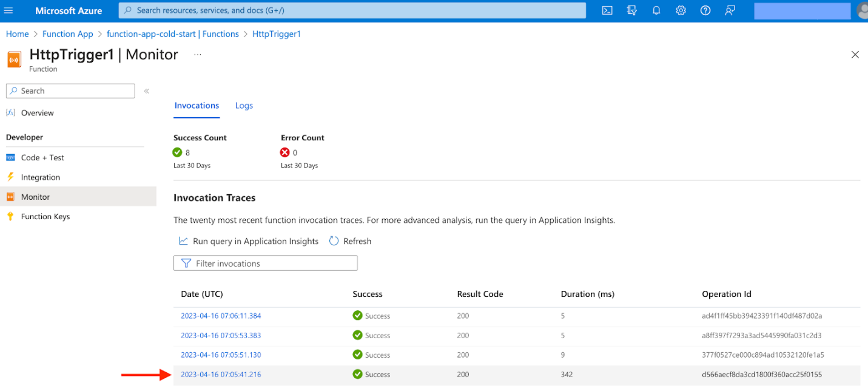
Task: Open Code + Test in sidebar
Action: pos(42,157)
